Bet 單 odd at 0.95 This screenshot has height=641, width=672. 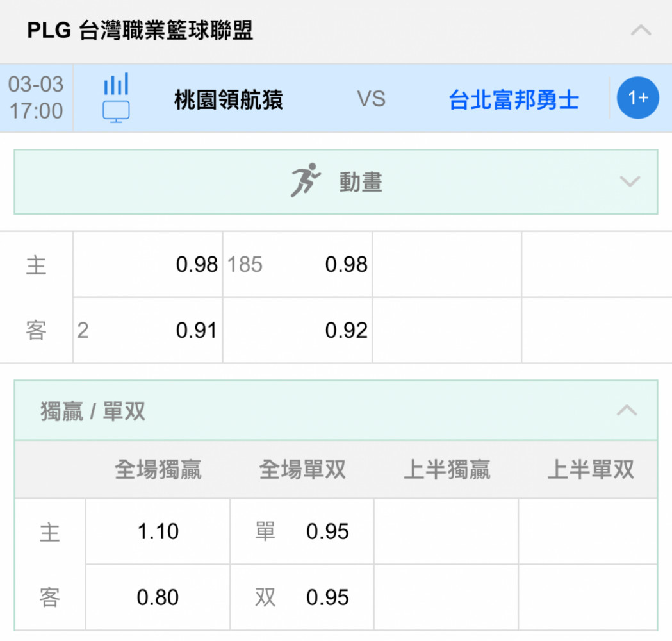coord(302,531)
